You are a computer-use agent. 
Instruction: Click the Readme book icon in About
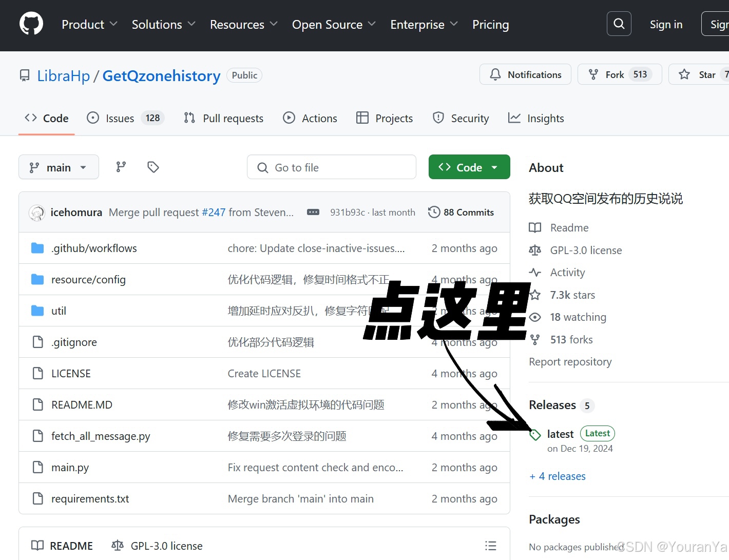(535, 228)
